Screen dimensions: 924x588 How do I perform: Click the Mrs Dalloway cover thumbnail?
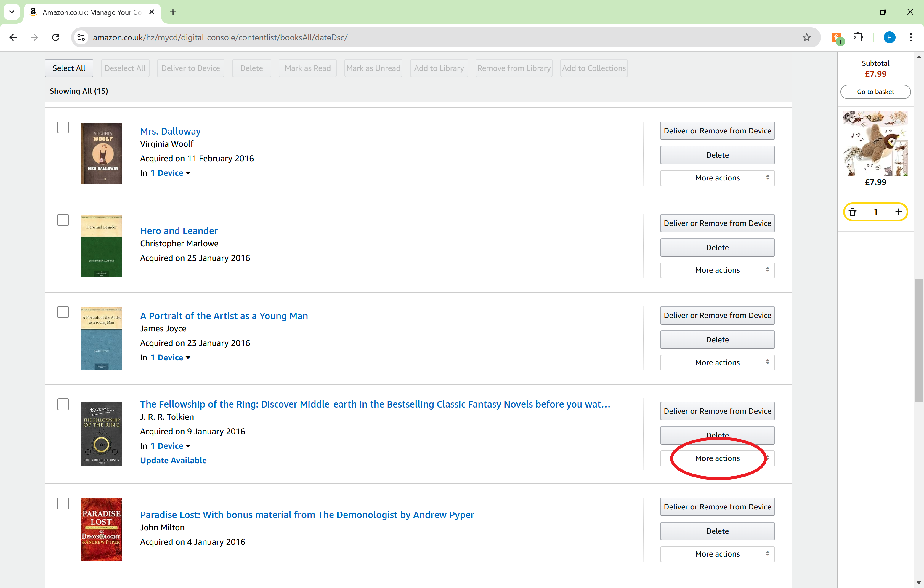click(101, 154)
